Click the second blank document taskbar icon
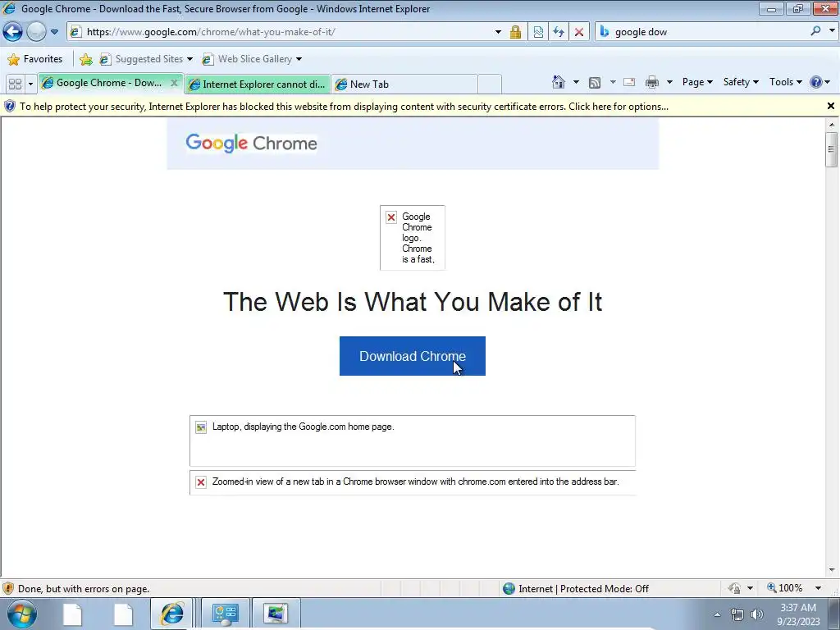Screen dimensions: 840x630 [x=123, y=614]
